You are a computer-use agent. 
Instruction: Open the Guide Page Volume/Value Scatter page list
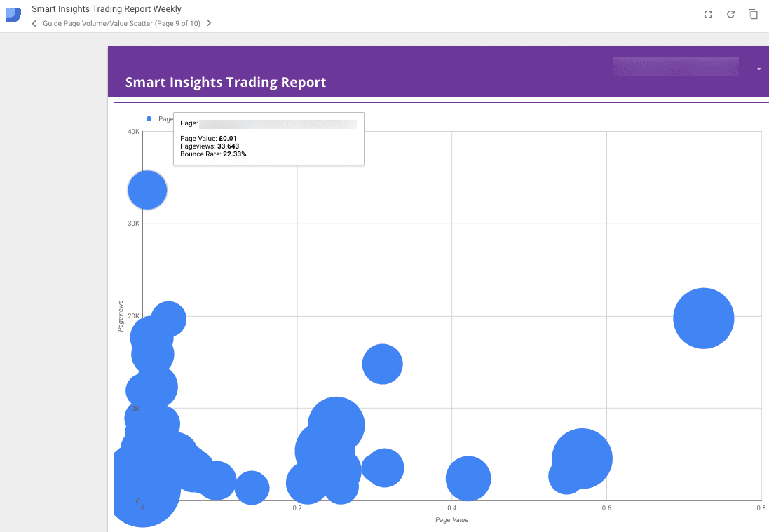121,24
